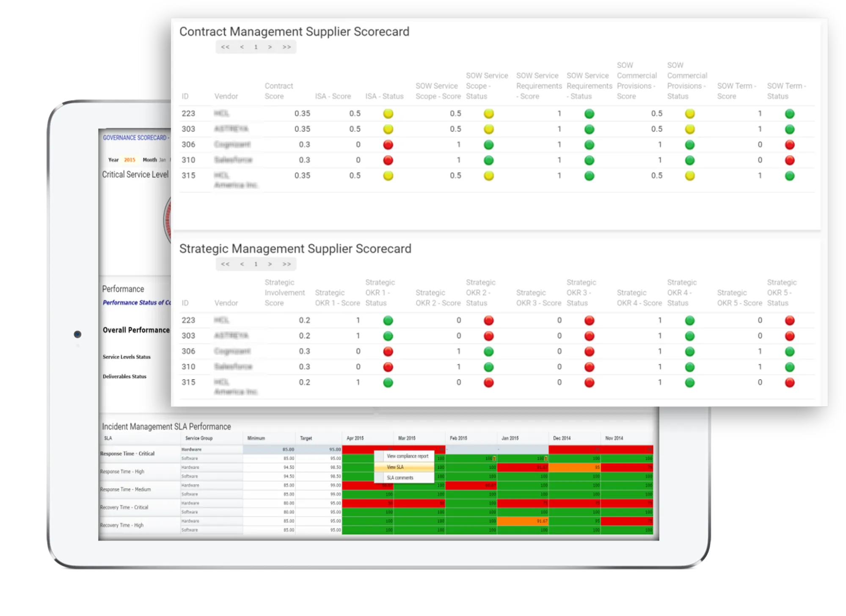Click the green Strategic OKR 5 status dot for ID 306
Viewport: 846px width, 616px height.
click(x=789, y=352)
